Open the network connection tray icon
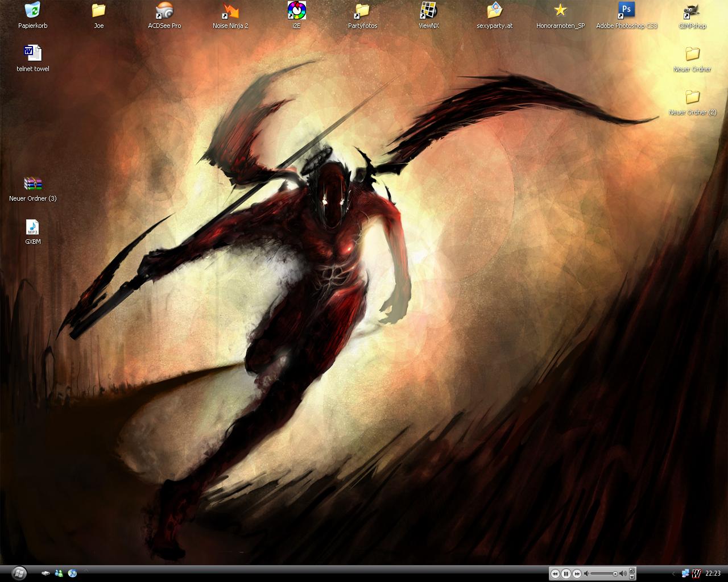The width and height of the screenshot is (728, 582). pos(685,573)
